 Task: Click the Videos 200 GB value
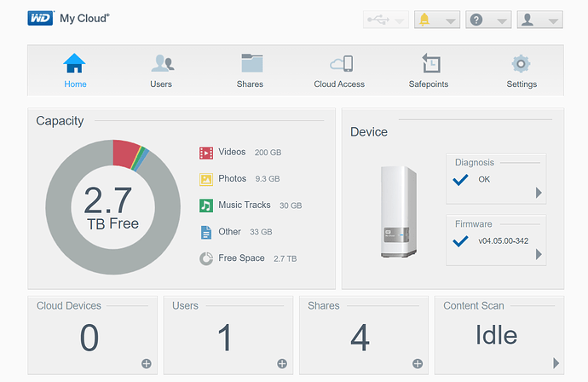pyautogui.click(x=268, y=153)
